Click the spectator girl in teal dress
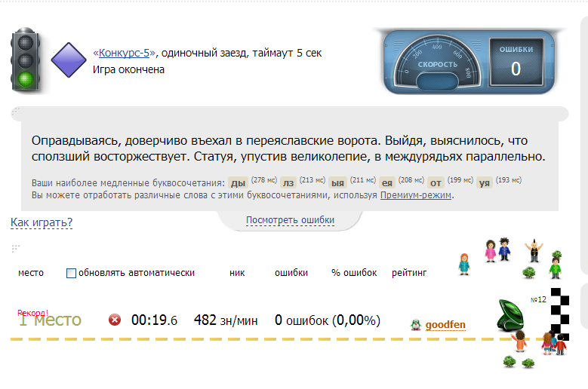This screenshot has height=389, width=588. pos(464,265)
